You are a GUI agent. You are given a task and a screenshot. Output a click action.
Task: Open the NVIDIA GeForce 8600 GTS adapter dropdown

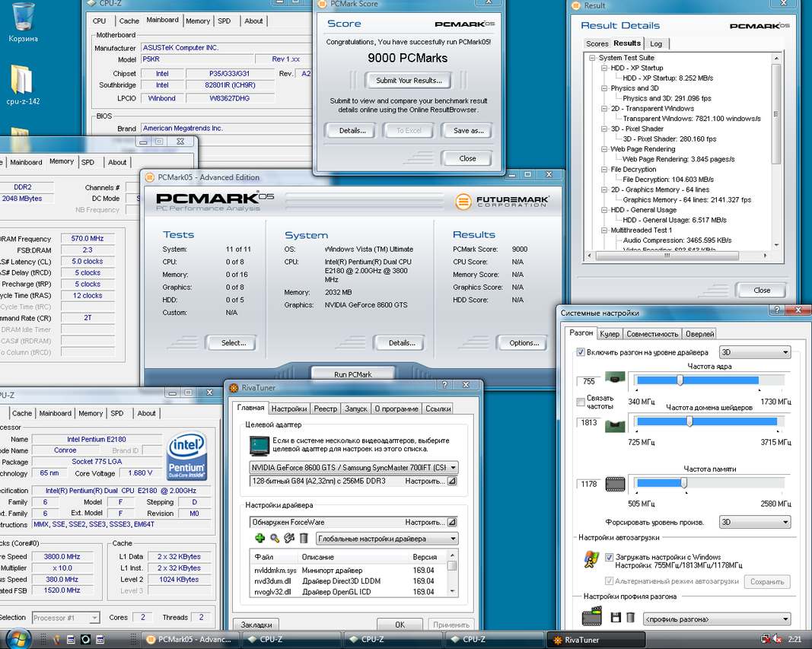354,467
